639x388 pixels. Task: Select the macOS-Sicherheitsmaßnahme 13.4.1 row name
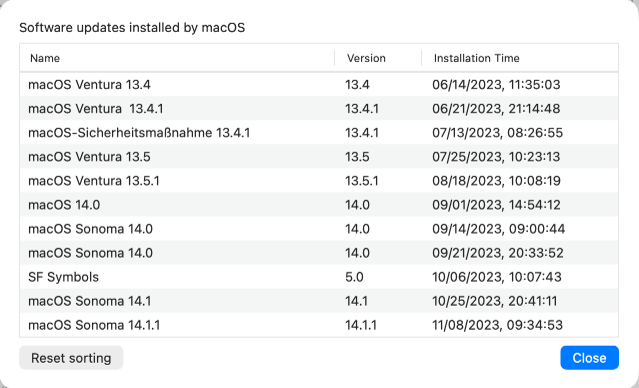click(x=139, y=133)
